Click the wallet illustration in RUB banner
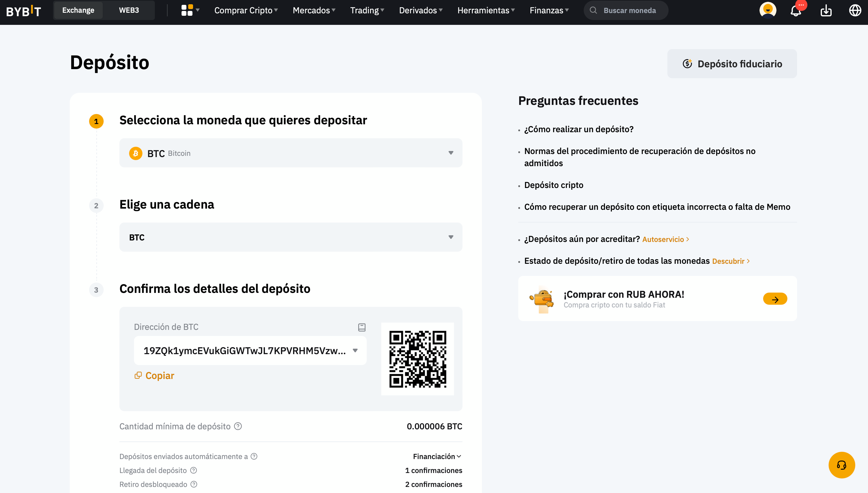 542,299
